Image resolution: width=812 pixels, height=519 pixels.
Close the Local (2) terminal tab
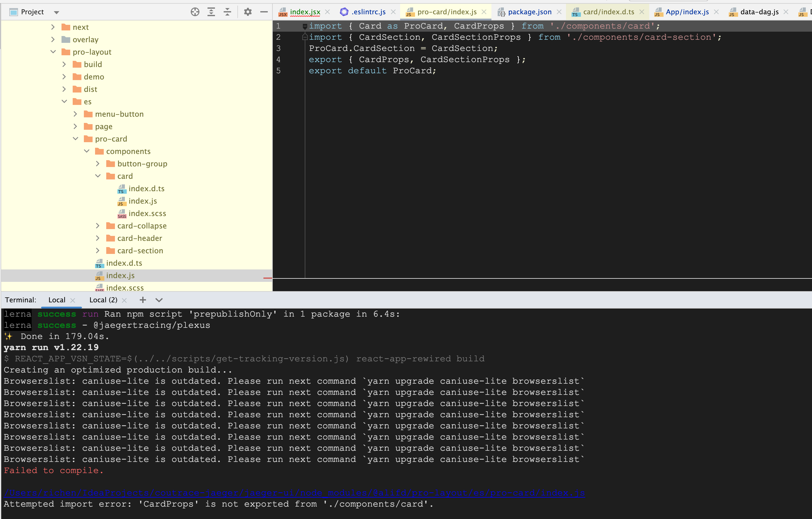point(125,300)
